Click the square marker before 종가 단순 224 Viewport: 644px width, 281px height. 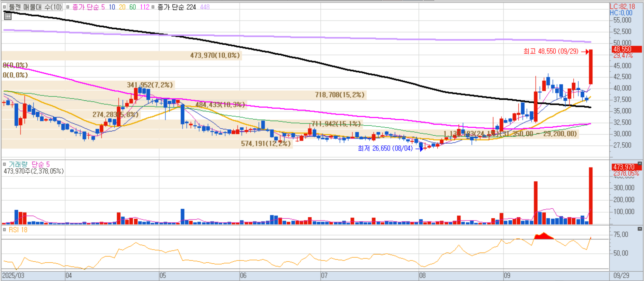click(153, 7)
